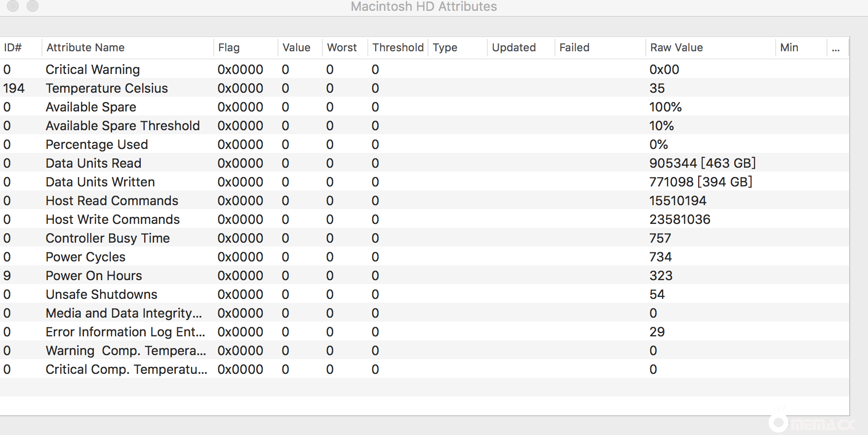Click the ID value 194
Screen dimensions: 868x435
(x=14, y=88)
